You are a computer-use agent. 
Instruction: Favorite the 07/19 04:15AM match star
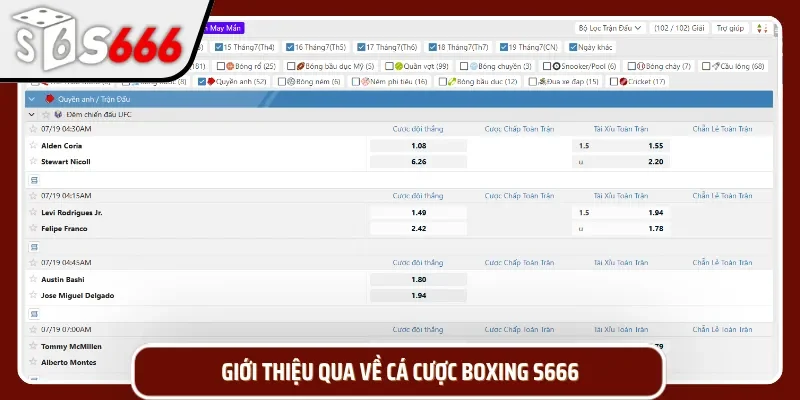point(33,195)
